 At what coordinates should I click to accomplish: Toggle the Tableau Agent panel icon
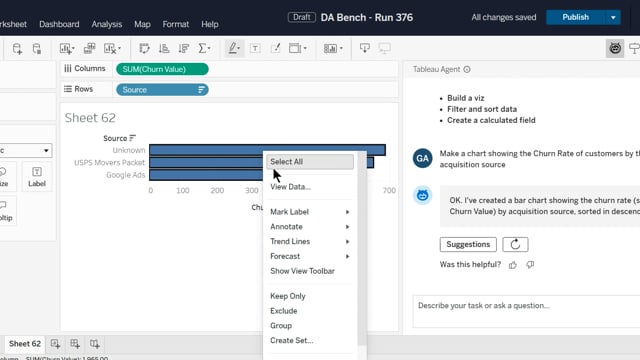(x=615, y=49)
